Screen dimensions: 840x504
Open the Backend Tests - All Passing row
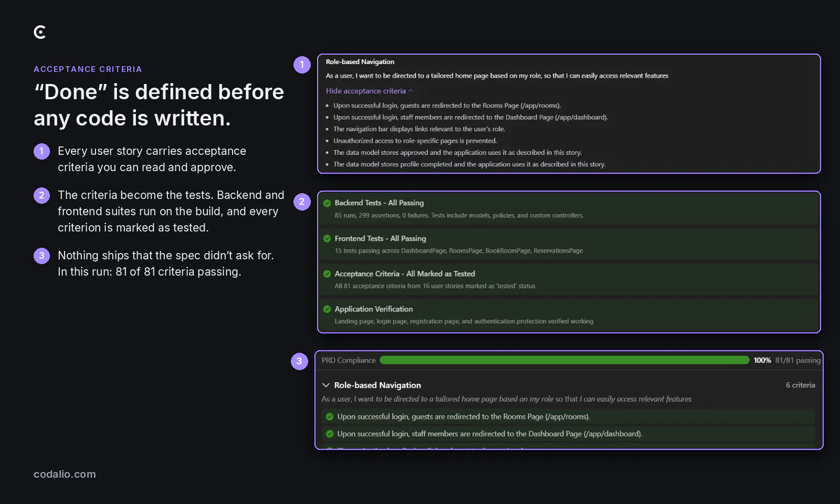click(x=569, y=209)
